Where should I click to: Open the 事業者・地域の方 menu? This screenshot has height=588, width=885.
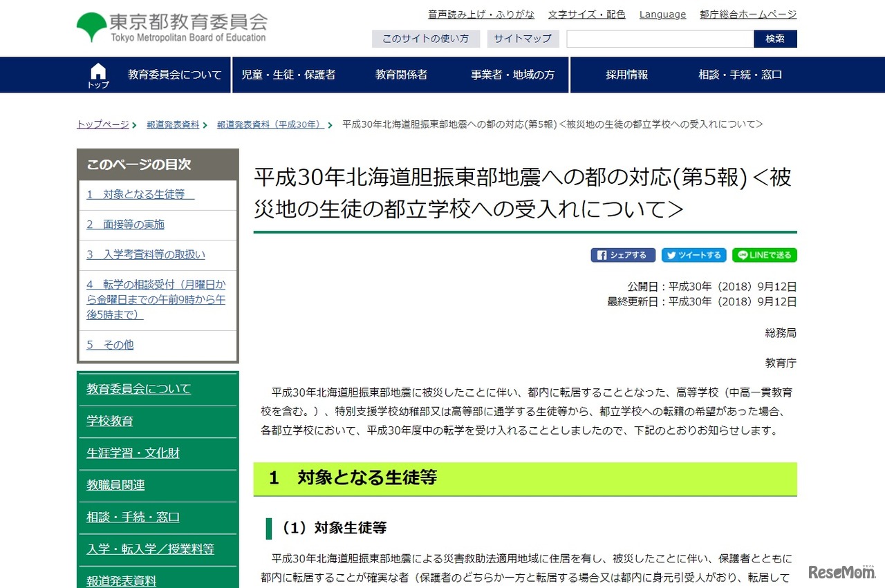coord(512,75)
